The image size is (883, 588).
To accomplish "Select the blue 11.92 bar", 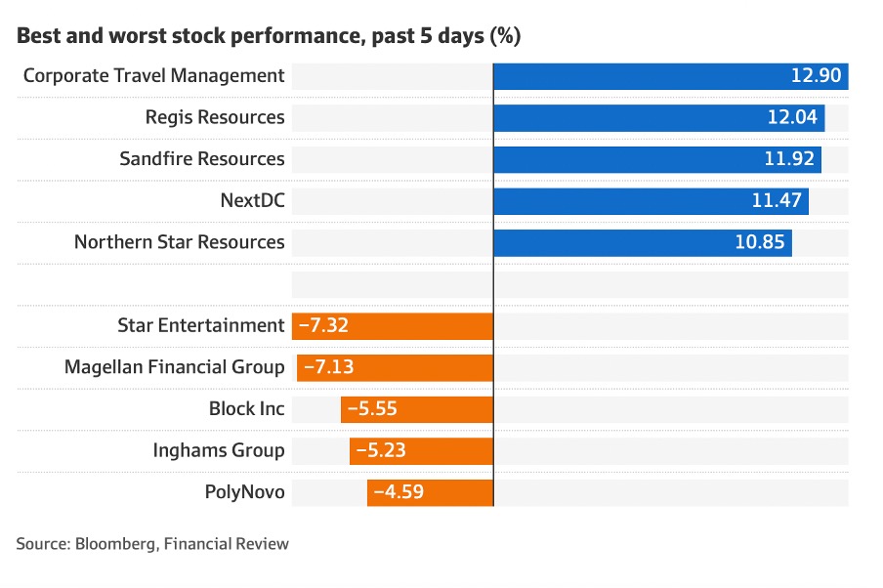I will pos(656,159).
